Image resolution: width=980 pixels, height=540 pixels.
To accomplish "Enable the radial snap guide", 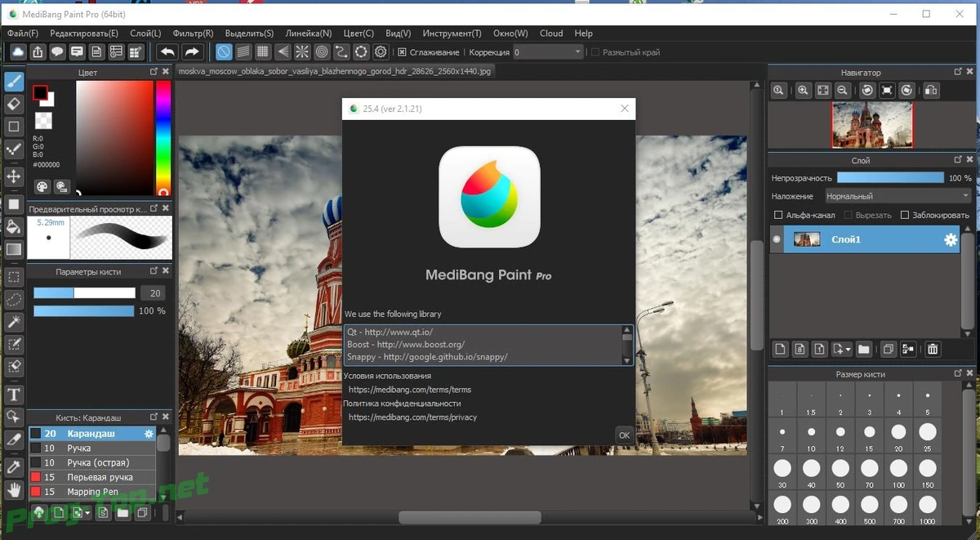I will (302, 52).
